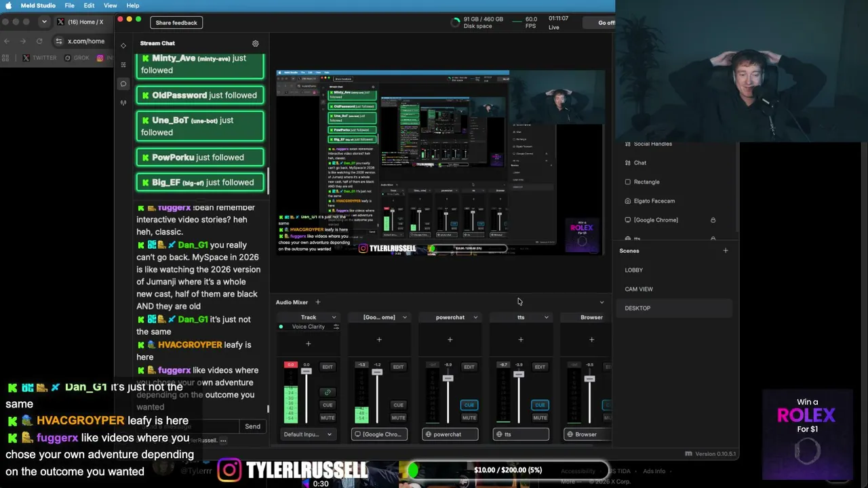Open the Help menu
Screen dimensions: 868x488
pyautogui.click(x=133, y=5)
